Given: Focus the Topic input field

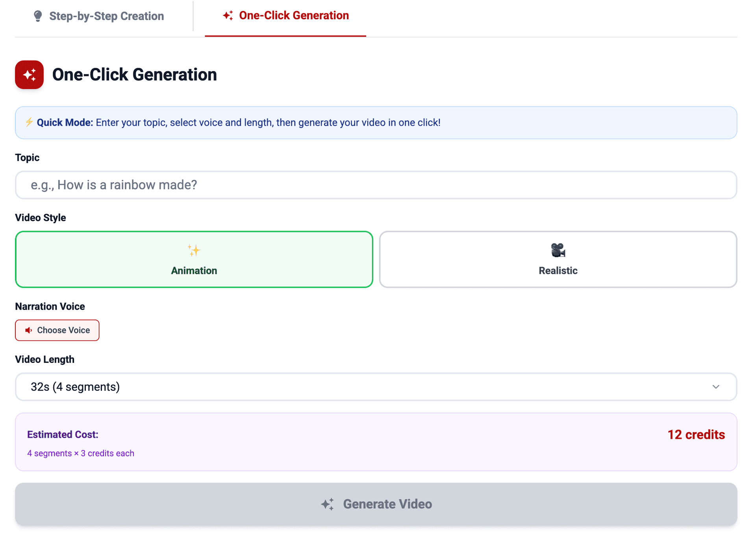Looking at the screenshot, I should (x=376, y=185).
